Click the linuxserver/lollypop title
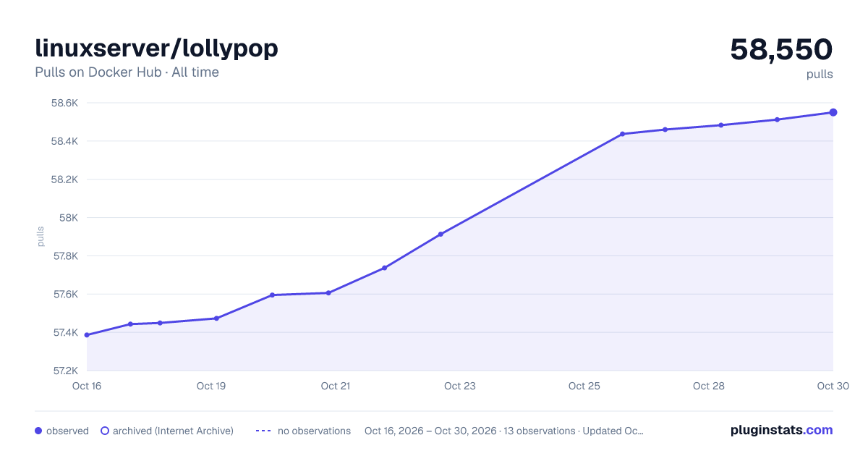The width and height of the screenshot is (868, 456). [156, 48]
